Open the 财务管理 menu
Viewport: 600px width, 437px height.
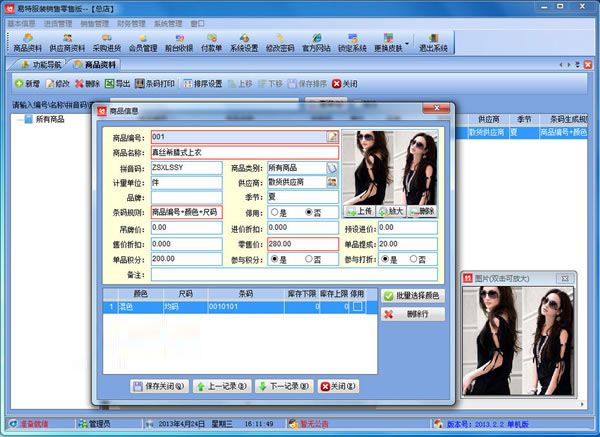pyautogui.click(x=133, y=23)
